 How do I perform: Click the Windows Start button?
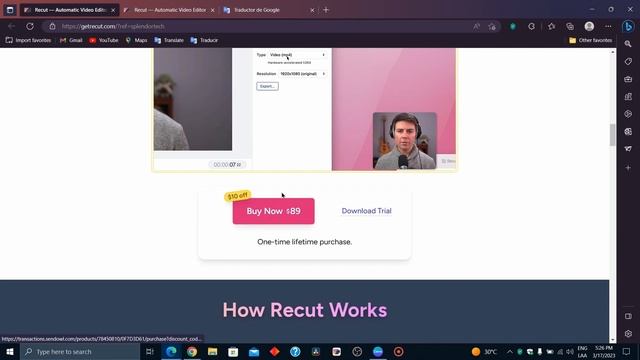[10, 351]
